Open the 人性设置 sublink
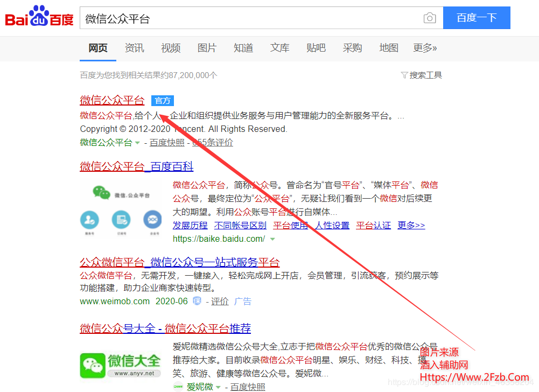539x392 pixels. click(x=332, y=226)
